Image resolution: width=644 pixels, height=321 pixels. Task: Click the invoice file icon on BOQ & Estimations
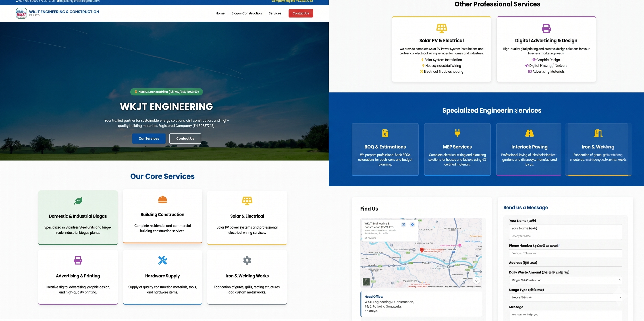[385, 133]
